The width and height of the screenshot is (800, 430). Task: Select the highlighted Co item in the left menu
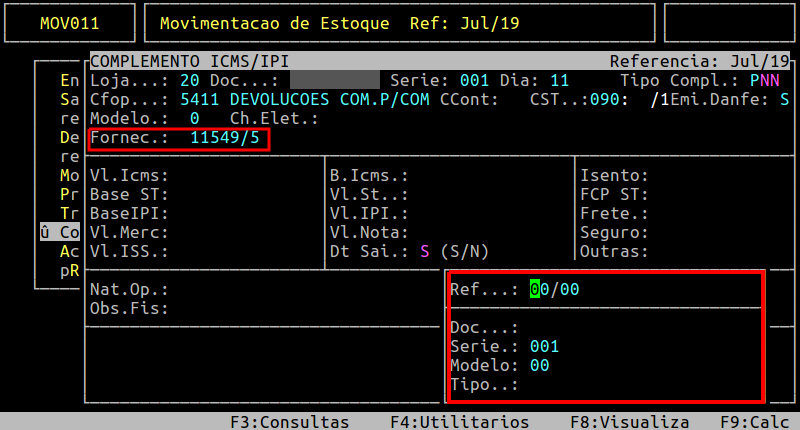(x=64, y=232)
